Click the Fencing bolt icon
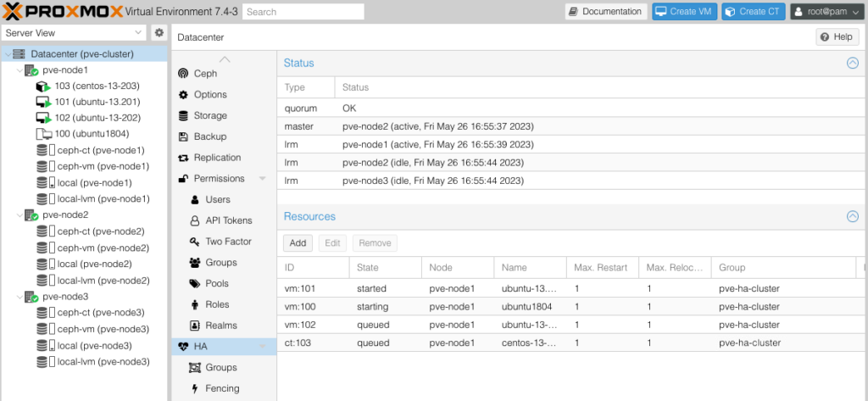The image size is (868, 401). (194, 389)
